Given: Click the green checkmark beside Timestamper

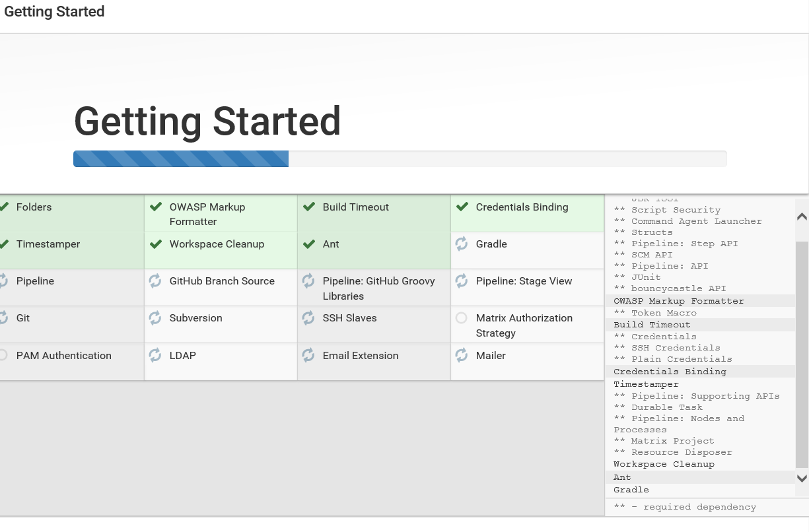Looking at the screenshot, I should [3, 244].
